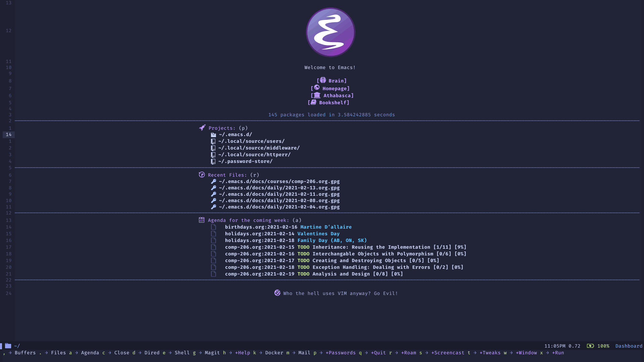Select Agenda from bottom menu bar
644x362 pixels.
90,353
